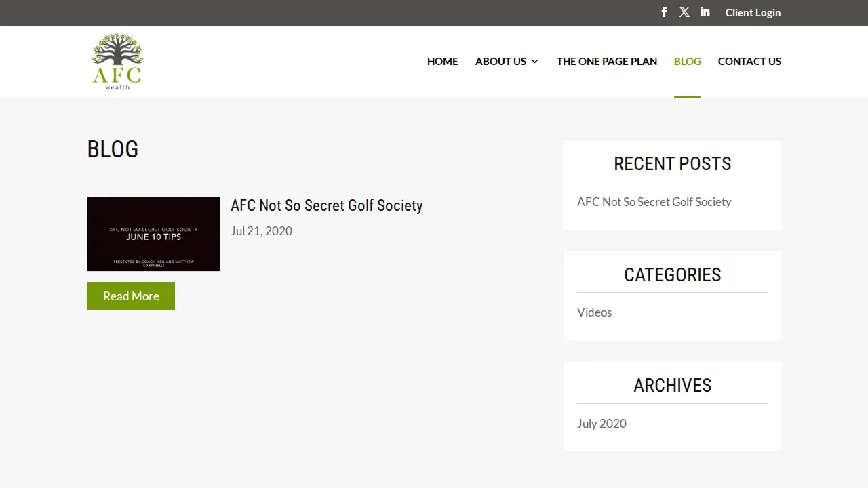868x488 pixels.
Task: Open the Facebook social icon
Action: (665, 12)
